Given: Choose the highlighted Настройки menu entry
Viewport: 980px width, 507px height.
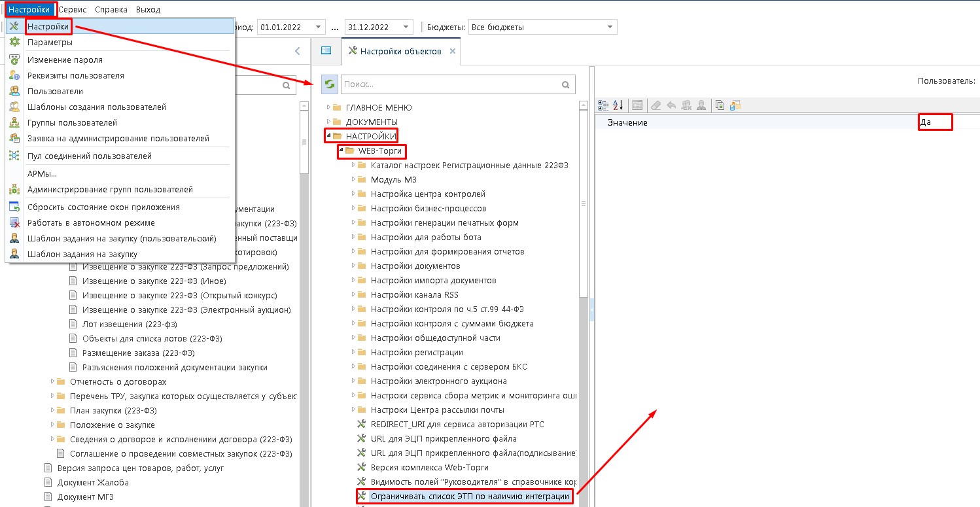Looking at the screenshot, I should coord(120,26).
